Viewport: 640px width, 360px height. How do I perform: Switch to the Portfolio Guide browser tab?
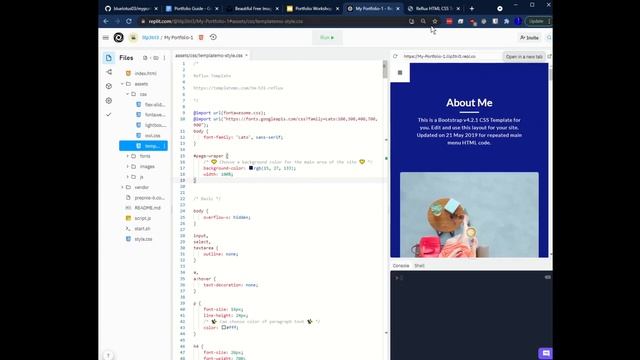[192, 9]
